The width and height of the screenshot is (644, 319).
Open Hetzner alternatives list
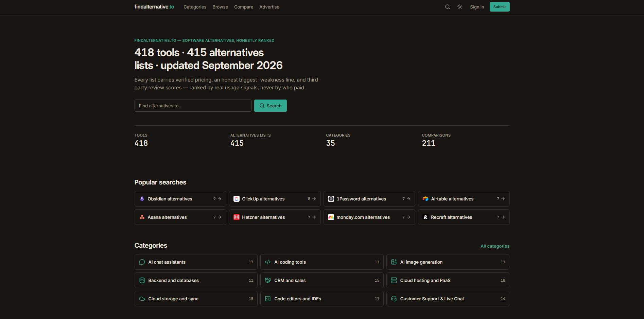point(275,217)
